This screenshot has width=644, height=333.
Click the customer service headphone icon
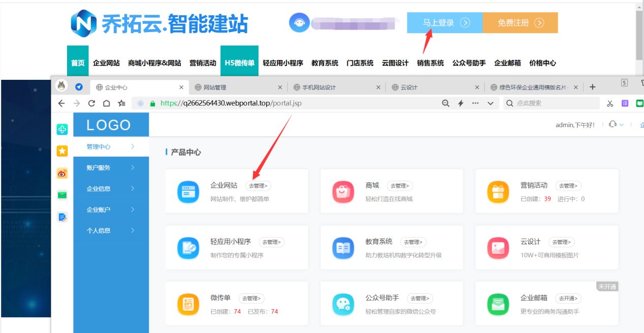coord(613,124)
